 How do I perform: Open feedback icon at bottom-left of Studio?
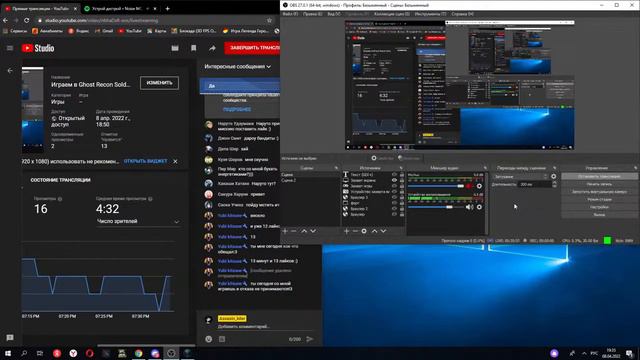(x=10, y=338)
